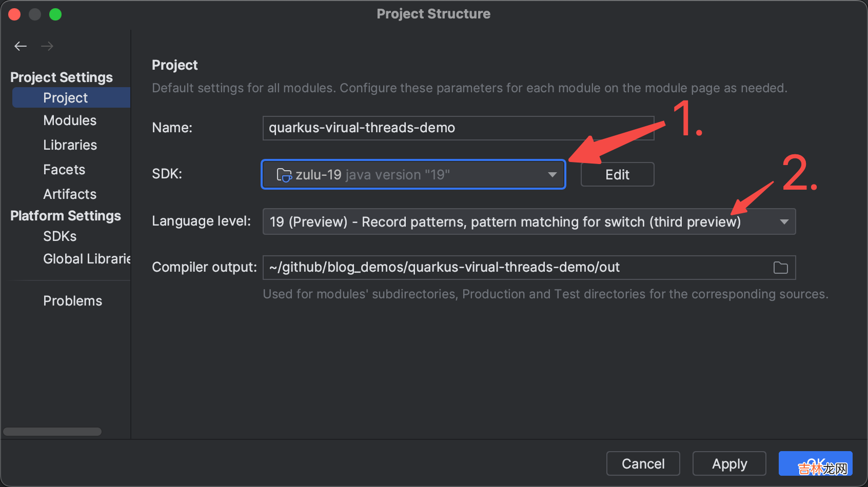The height and width of the screenshot is (487, 868).
Task: Go to the Facets section
Action: coord(64,170)
